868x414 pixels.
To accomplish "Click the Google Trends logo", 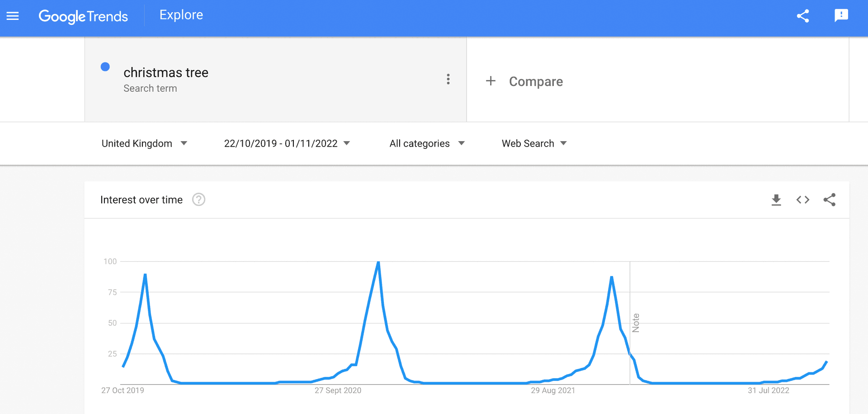I will pyautogui.click(x=83, y=16).
